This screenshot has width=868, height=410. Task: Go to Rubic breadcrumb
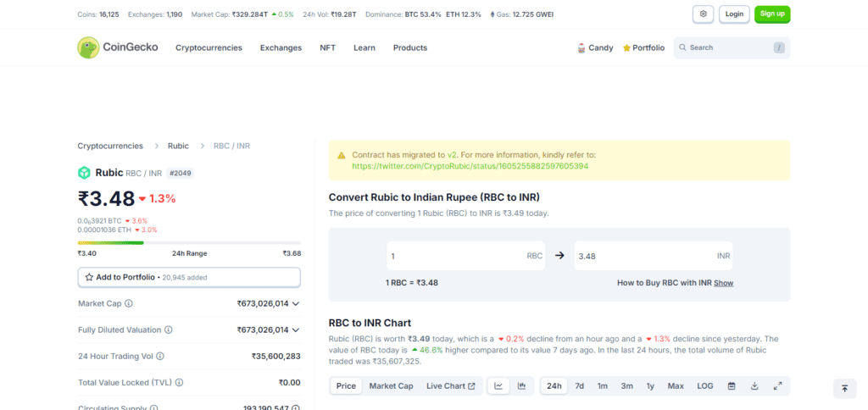178,146
